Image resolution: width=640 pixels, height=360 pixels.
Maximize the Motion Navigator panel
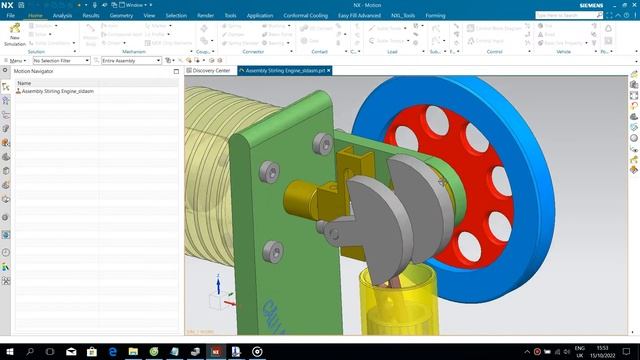[176, 71]
